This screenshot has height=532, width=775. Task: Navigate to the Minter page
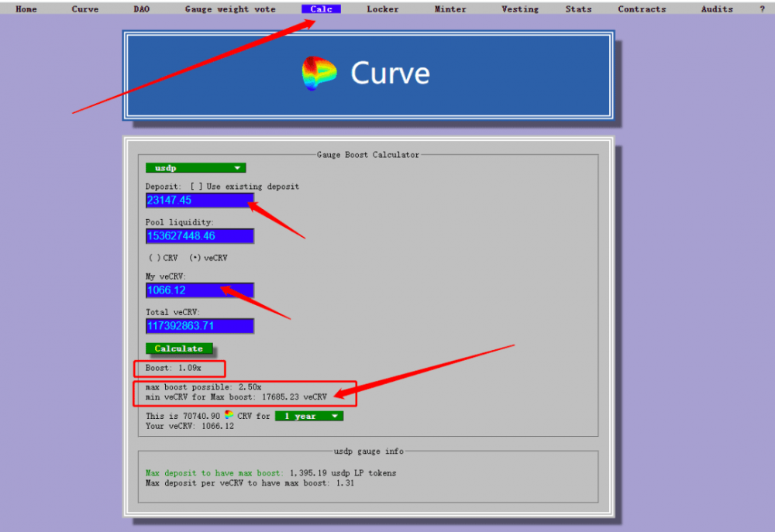point(450,9)
